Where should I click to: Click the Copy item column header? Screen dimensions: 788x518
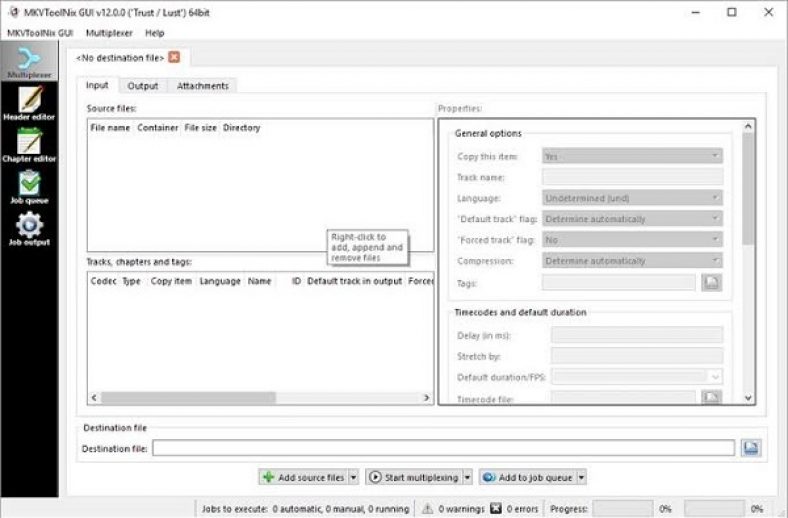click(x=171, y=281)
